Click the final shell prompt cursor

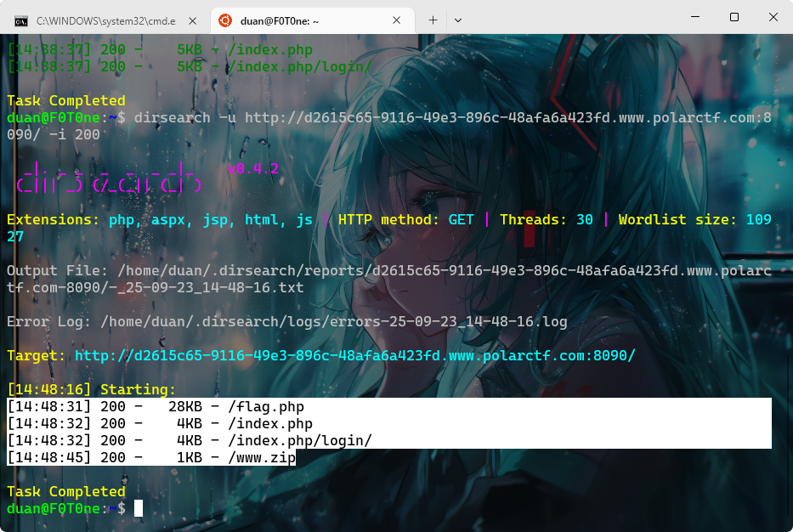(138, 509)
